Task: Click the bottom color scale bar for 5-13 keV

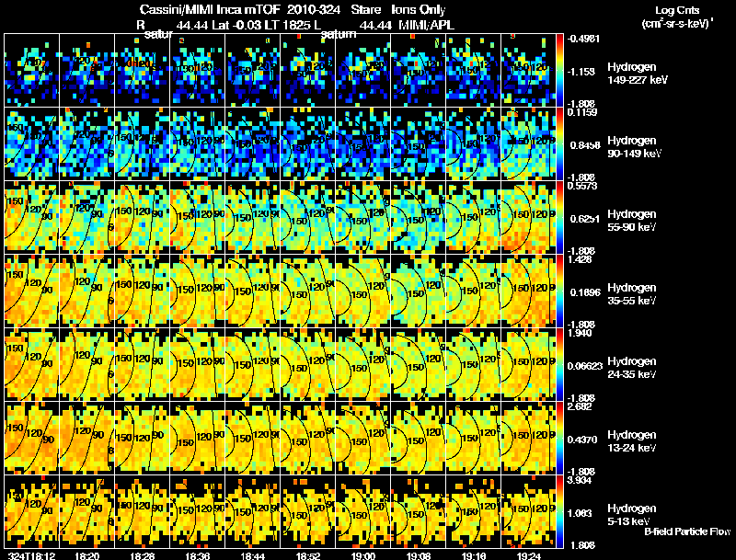Action: click(x=559, y=512)
